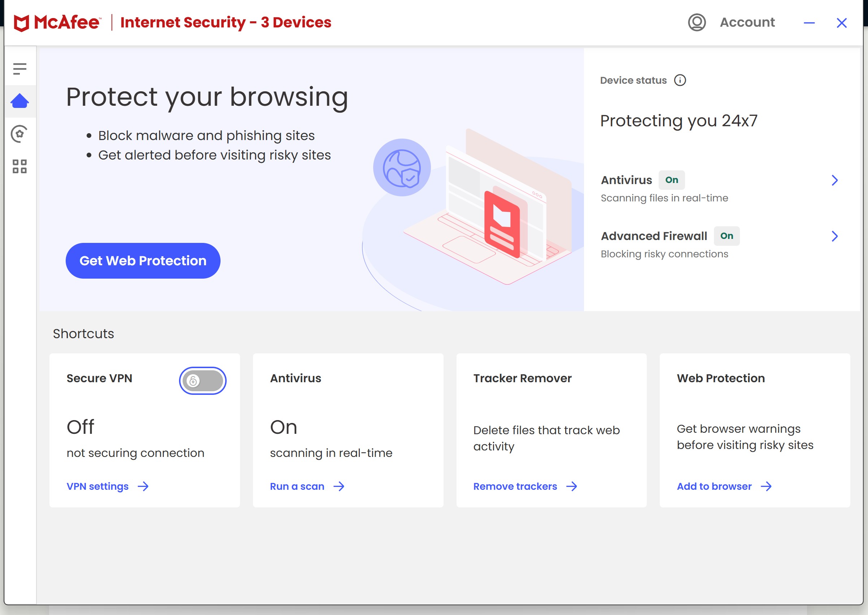Select the Antivirus row in Device status
The width and height of the screenshot is (868, 615).
[x=720, y=188]
